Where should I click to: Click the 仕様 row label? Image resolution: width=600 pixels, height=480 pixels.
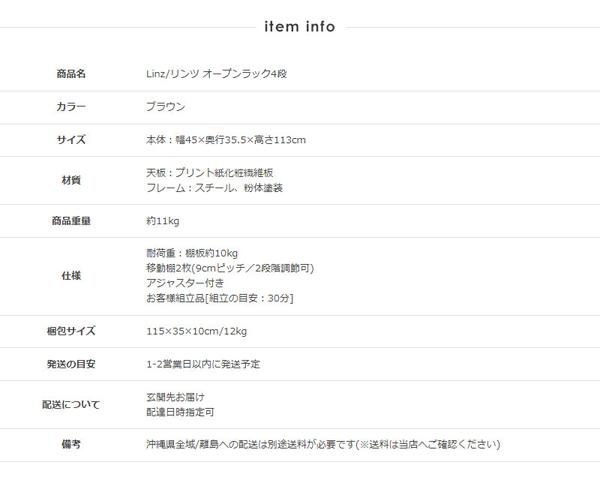pos(71,275)
